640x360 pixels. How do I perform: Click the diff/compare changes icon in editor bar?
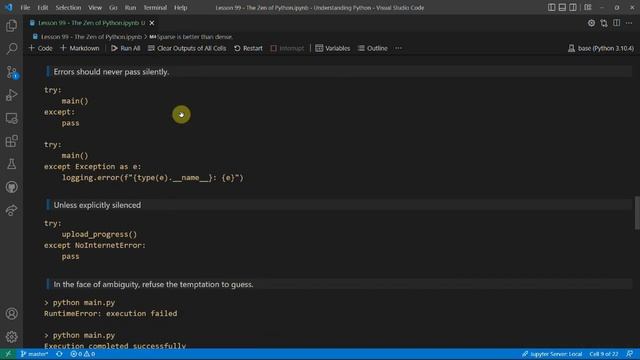click(604, 23)
